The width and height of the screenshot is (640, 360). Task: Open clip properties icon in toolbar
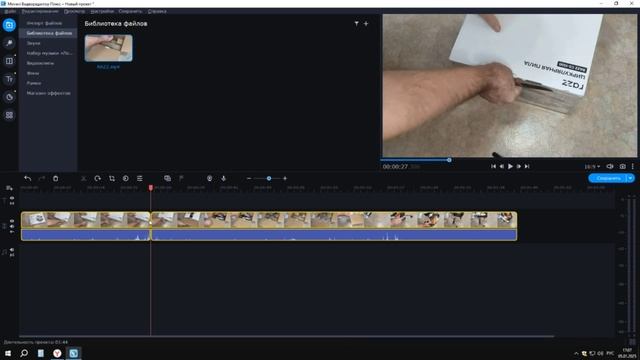(x=140, y=178)
